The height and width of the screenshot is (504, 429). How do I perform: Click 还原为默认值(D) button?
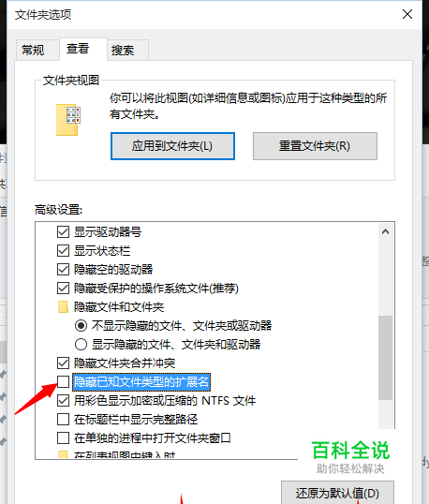tap(337, 493)
